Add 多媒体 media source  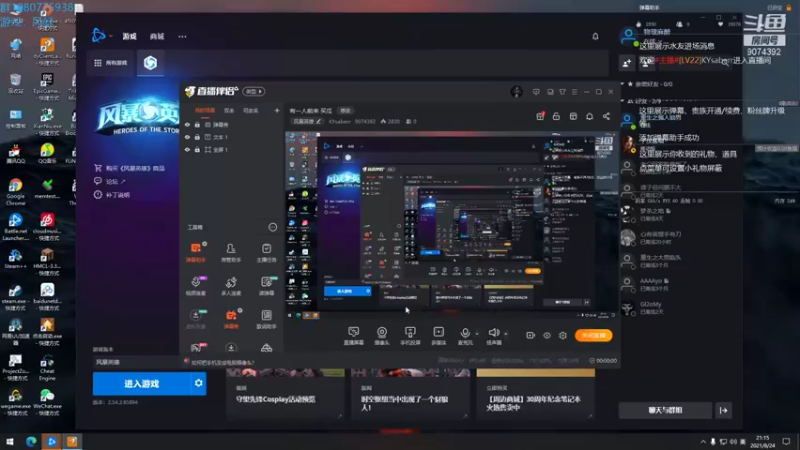pyautogui.click(x=438, y=336)
